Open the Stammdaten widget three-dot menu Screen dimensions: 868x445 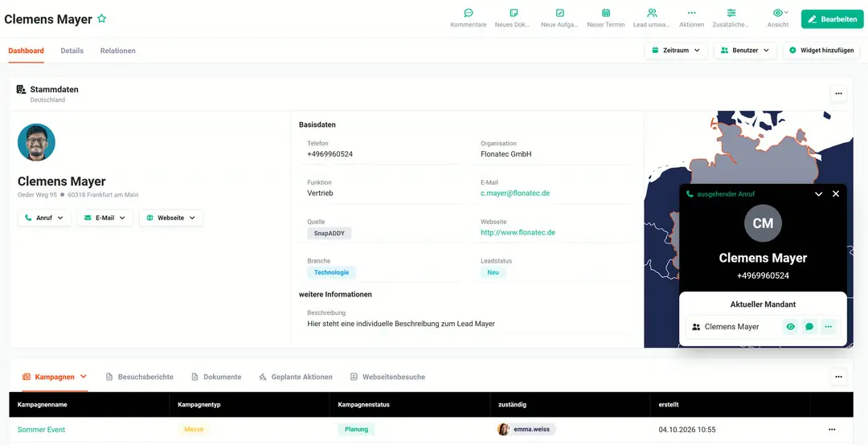[838, 93]
